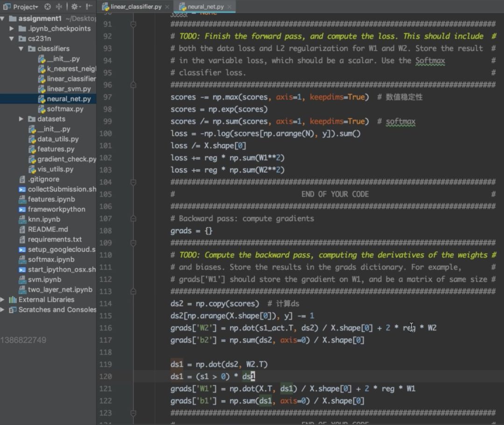
Task: Close the neural_net.py editor tab
Action: coord(230,7)
